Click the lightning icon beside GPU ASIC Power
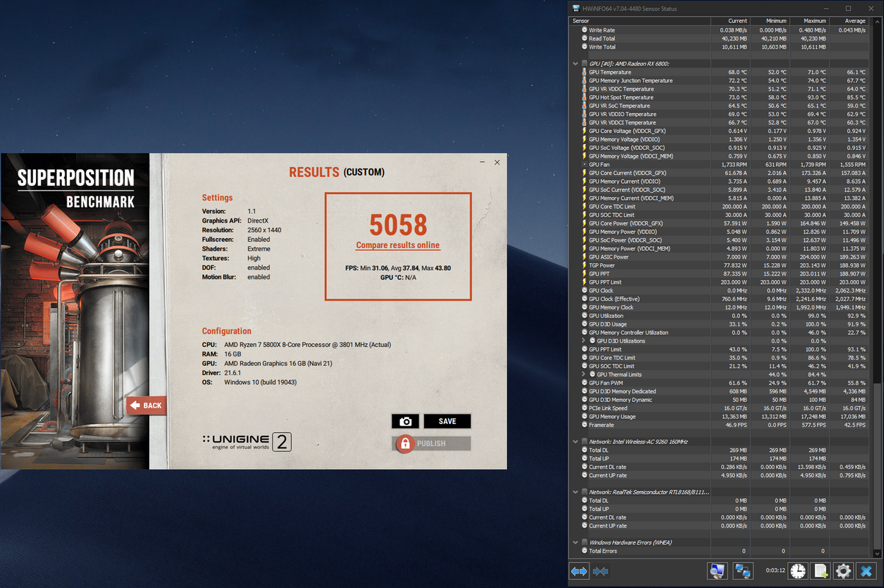This screenshot has height=588, width=884. pyautogui.click(x=584, y=257)
